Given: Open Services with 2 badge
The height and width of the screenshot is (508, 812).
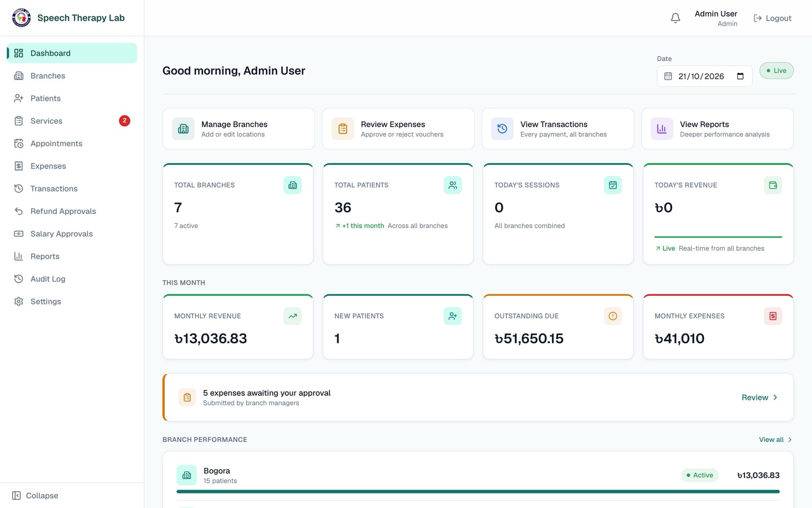Looking at the screenshot, I should [72, 121].
